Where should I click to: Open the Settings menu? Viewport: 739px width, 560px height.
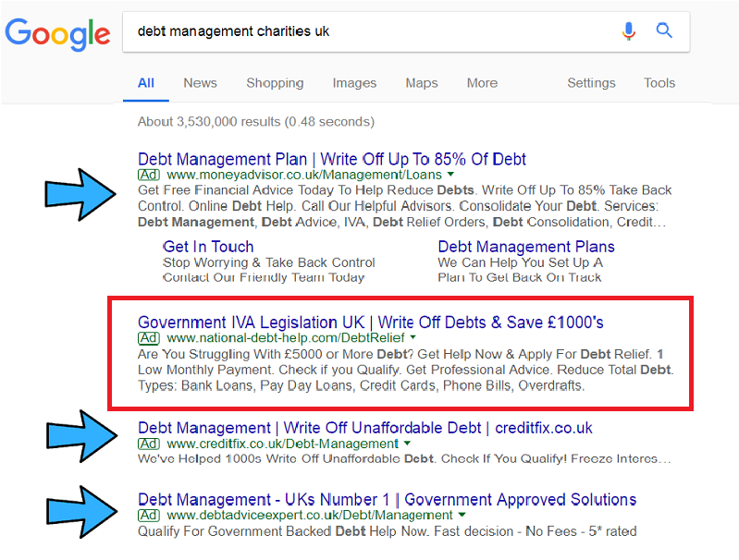coord(592,83)
